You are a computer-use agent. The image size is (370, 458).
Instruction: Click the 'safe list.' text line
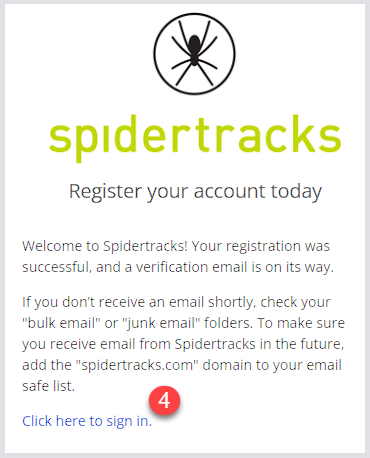click(49, 386)
